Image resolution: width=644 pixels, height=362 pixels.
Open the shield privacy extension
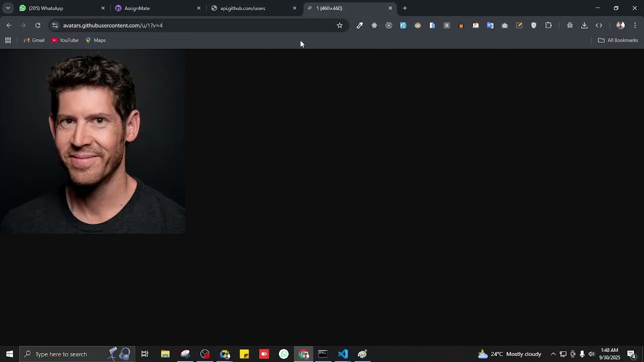click(x=534, y=25)
